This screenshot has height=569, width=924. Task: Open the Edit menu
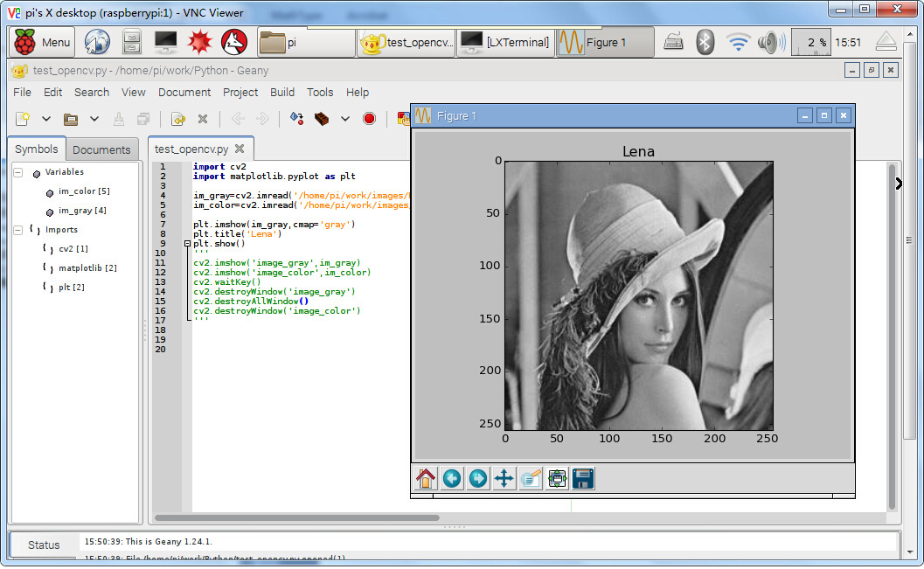(x=53, y=93)
